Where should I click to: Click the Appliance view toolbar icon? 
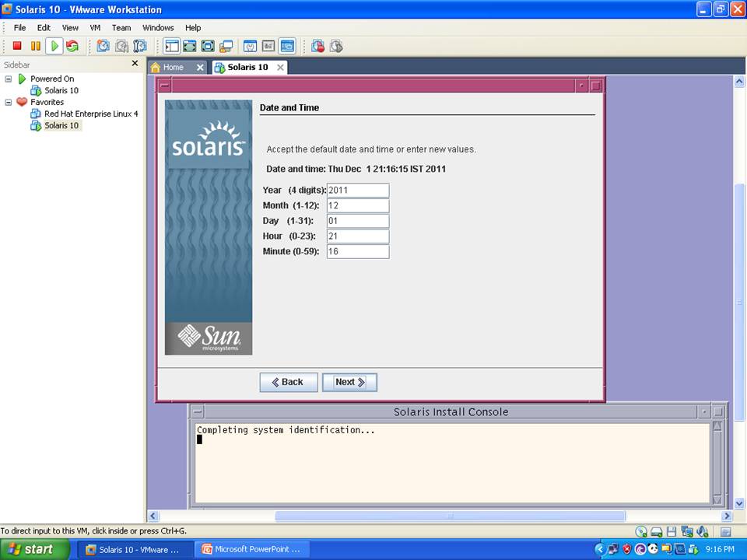point(268,46)
